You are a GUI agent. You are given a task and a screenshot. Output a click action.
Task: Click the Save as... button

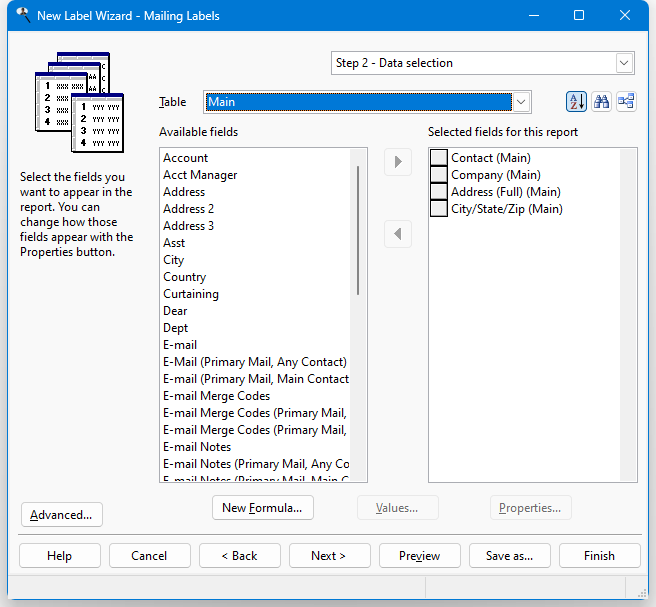pos(509,556)
